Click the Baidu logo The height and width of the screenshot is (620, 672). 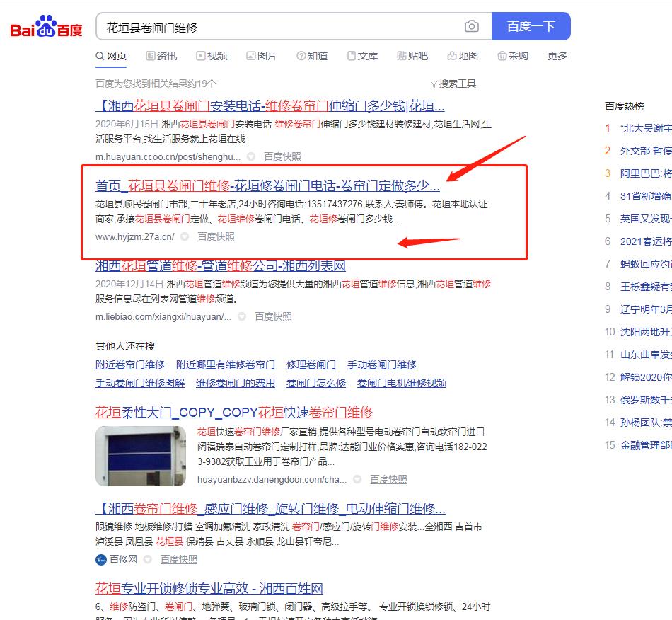click(46, 27)
